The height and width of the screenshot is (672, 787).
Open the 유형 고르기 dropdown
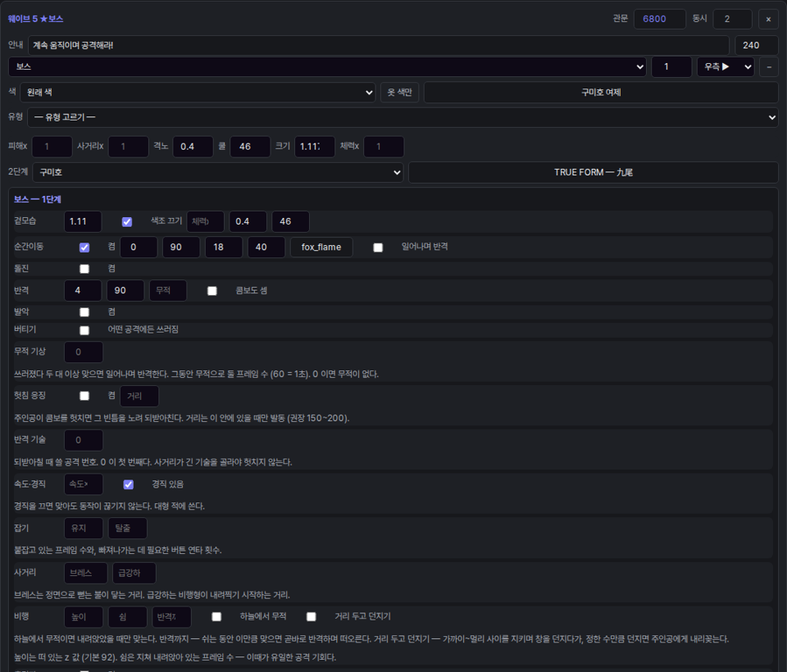[403, 117]
